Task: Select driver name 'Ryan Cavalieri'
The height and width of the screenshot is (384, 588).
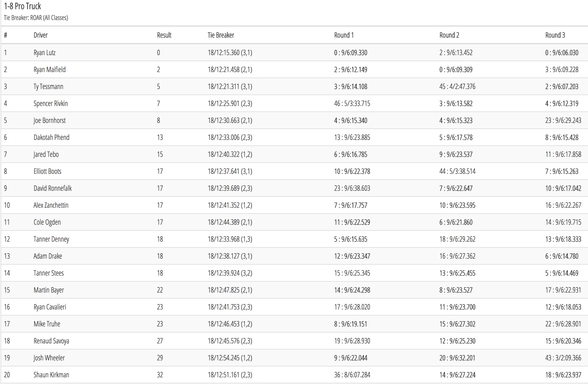Action: click(50, 307)
